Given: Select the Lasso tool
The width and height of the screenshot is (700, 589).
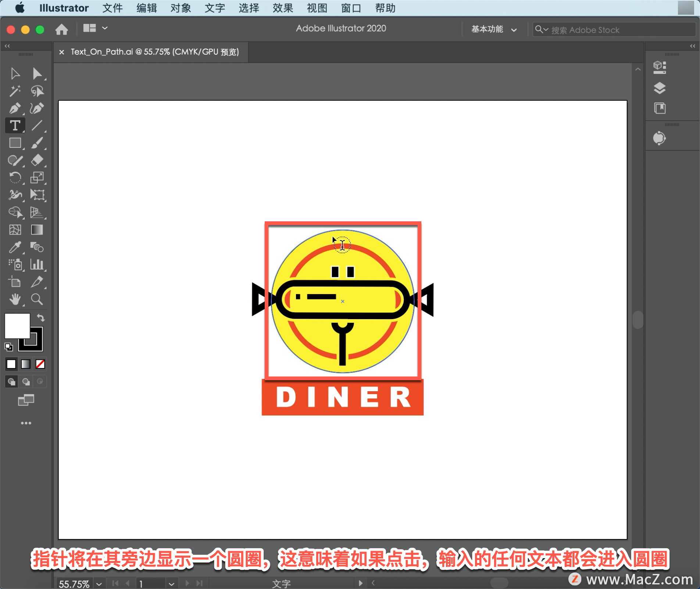Looking at the screenshot, I should click(37, 91).
